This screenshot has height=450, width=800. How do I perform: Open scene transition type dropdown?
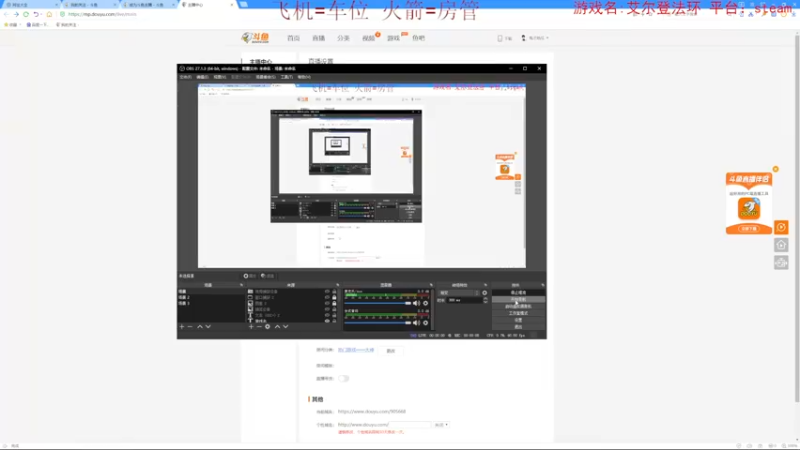pos(459,293)
